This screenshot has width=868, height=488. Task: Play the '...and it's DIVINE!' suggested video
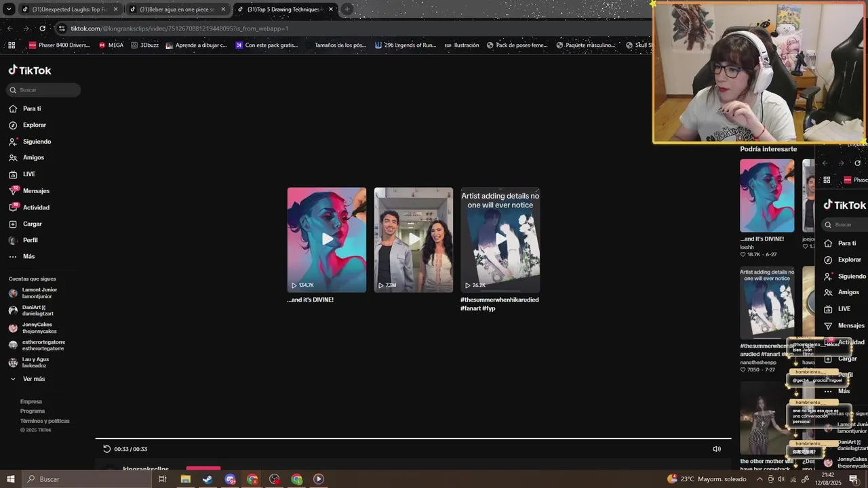pos(327,240)
